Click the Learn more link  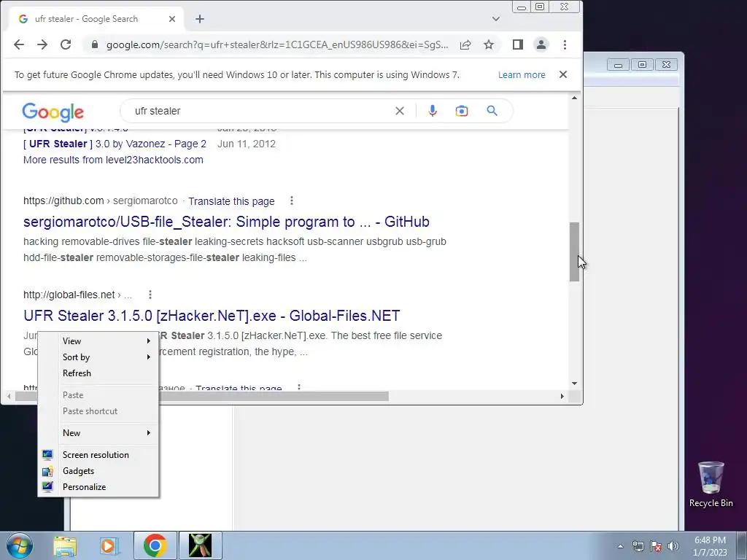(522, 75)
